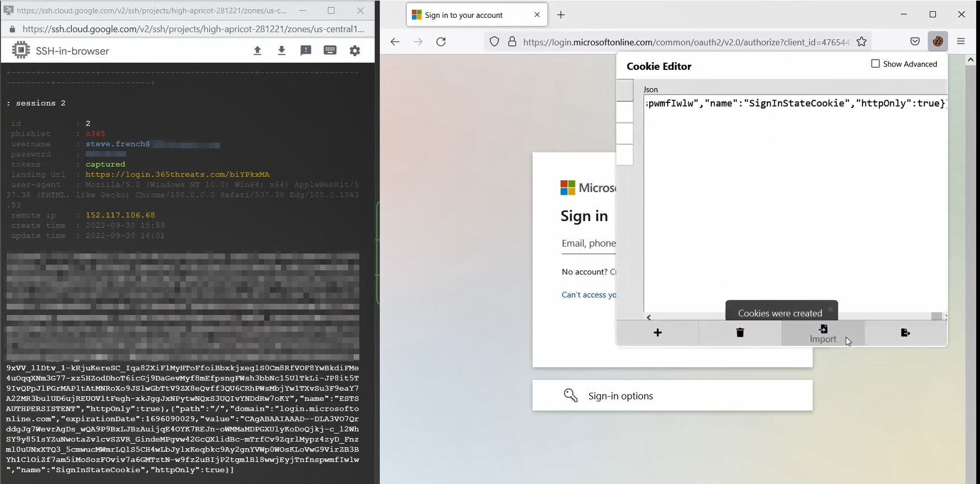Bookmark this page with the star icon
The height and width of the screenshot is (484, 980).
(x=862, y=41)
